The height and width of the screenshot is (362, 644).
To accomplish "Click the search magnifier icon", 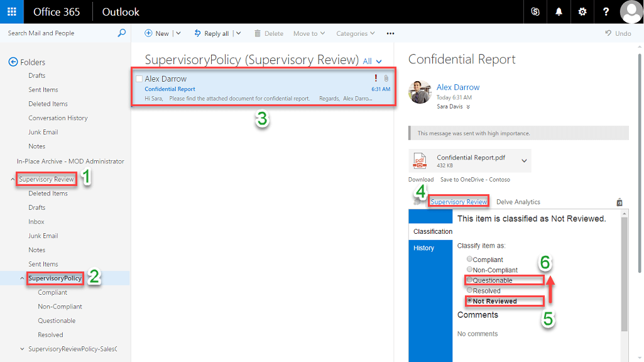I will tap(122, 33).
